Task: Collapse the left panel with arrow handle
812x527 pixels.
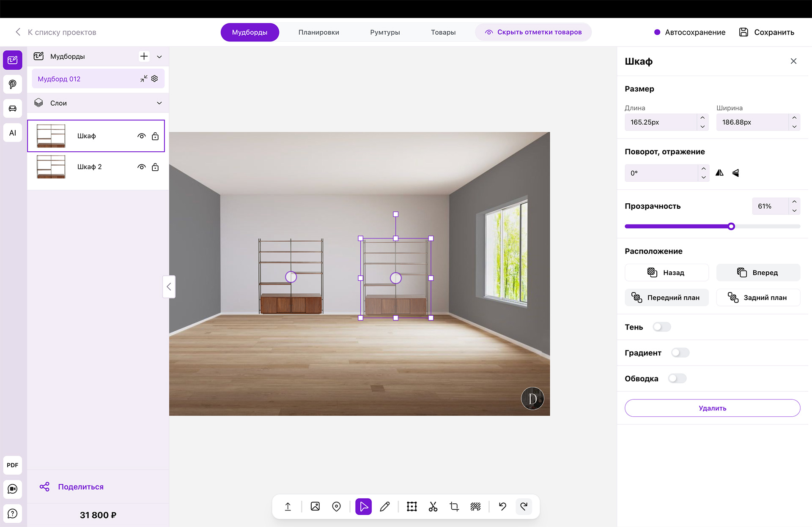Action: [169, 287]
